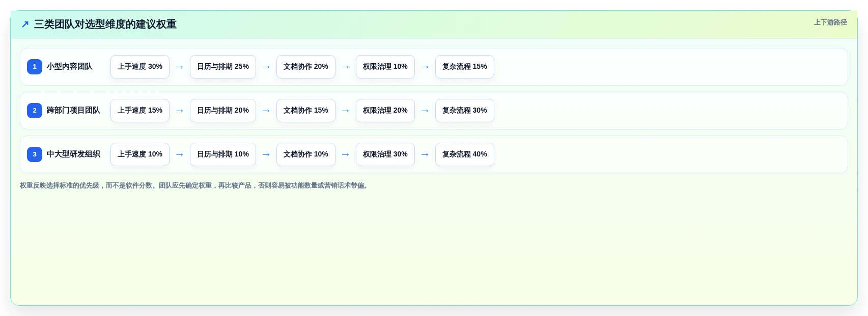Click the arrow after 上手速度 15%

(180, 111)
